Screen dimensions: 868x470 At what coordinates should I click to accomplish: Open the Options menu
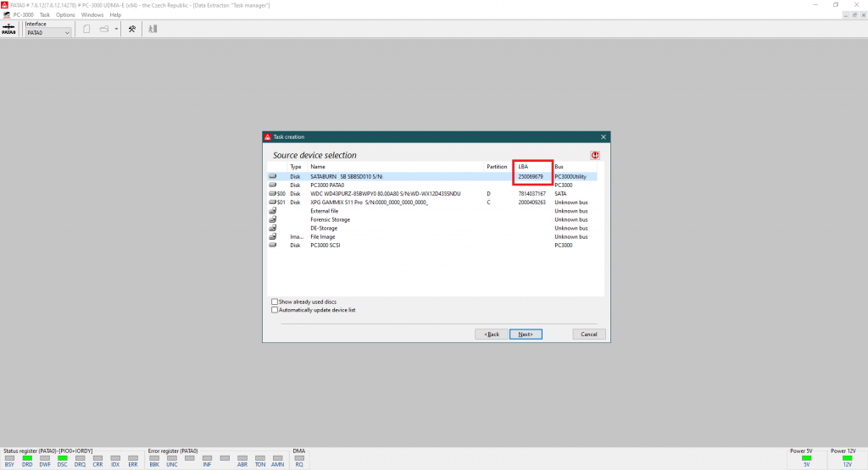pyautogui.click(x=65, y=15)
